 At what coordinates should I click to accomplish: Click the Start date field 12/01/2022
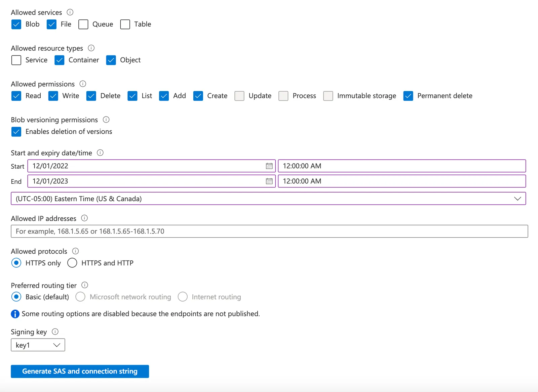[152, 166]
